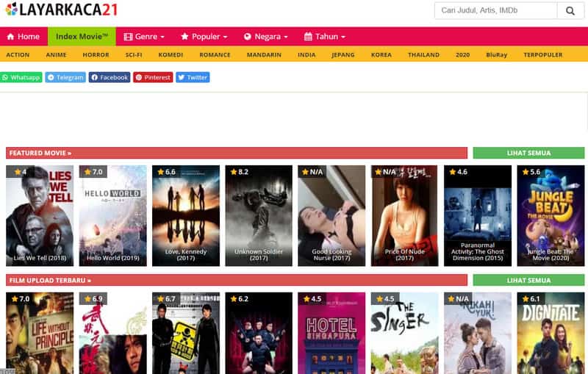Share page through Telegram button
The image size is (588, 374).
click(65, 77)
